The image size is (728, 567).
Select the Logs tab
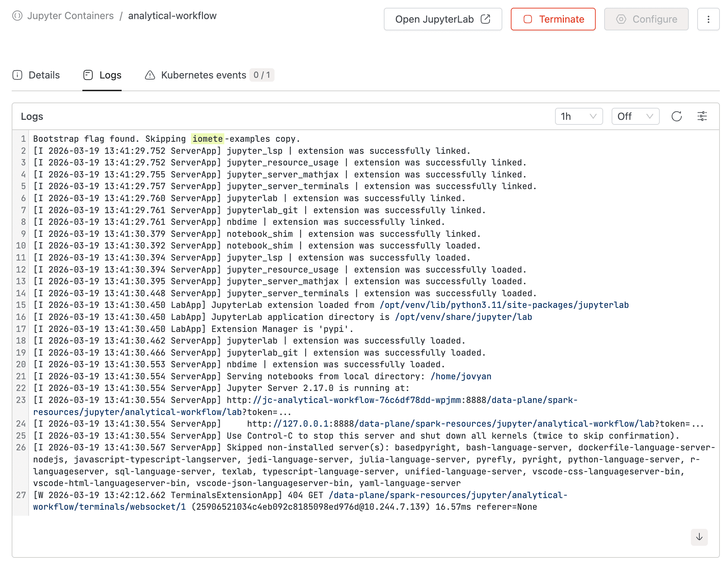click(110, 75)
